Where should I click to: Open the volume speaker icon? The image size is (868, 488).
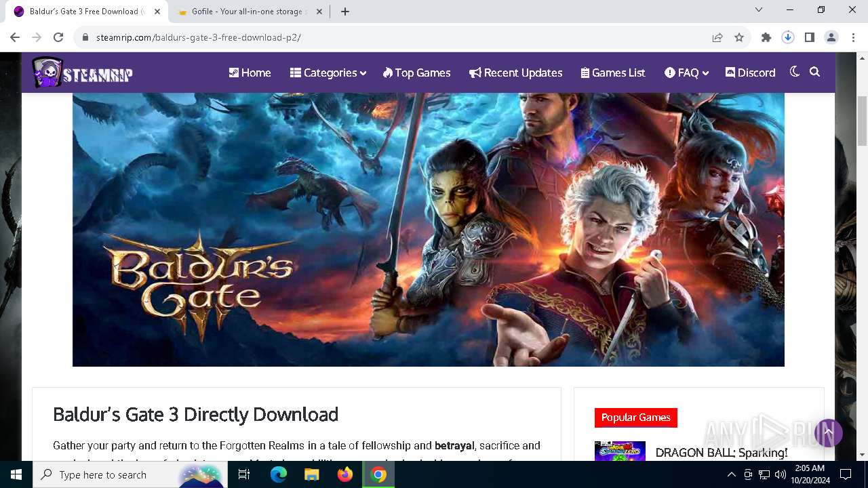[x=780, y=474]
